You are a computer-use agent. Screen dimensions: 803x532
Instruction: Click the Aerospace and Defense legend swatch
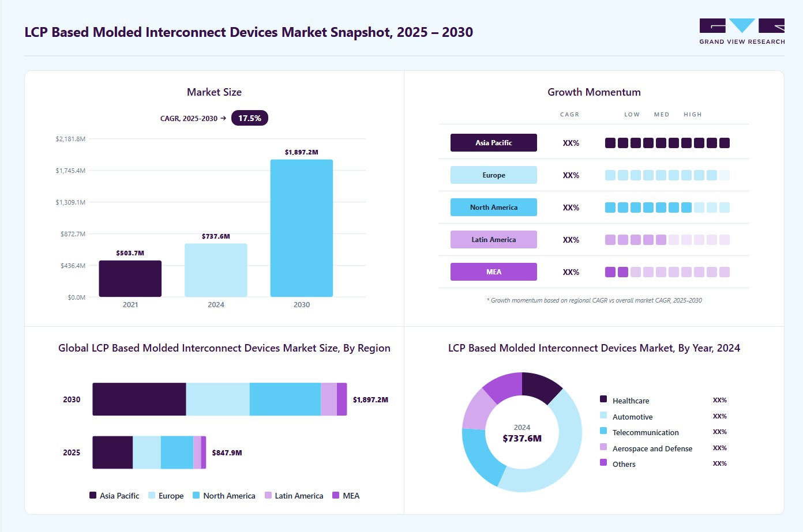[603, 447]
